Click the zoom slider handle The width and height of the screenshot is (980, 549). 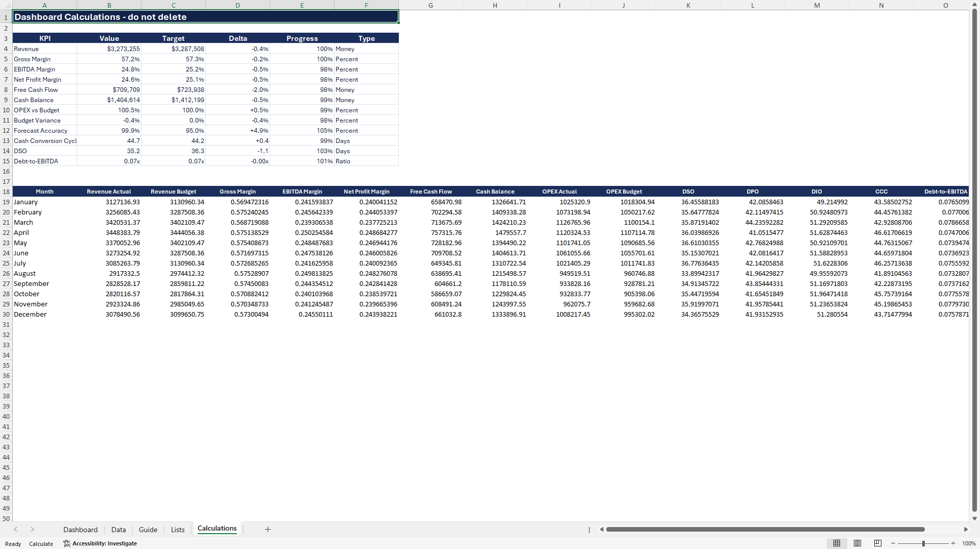pos(923,543)
